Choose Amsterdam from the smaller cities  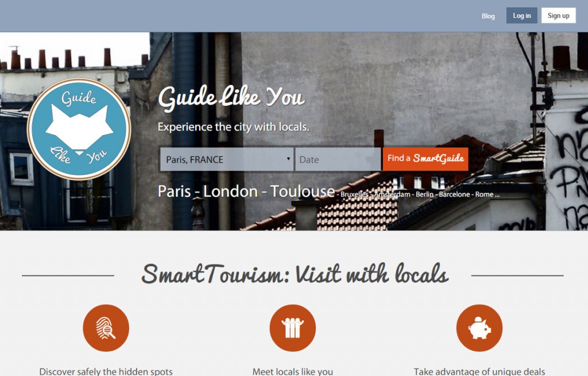point(392,194)
